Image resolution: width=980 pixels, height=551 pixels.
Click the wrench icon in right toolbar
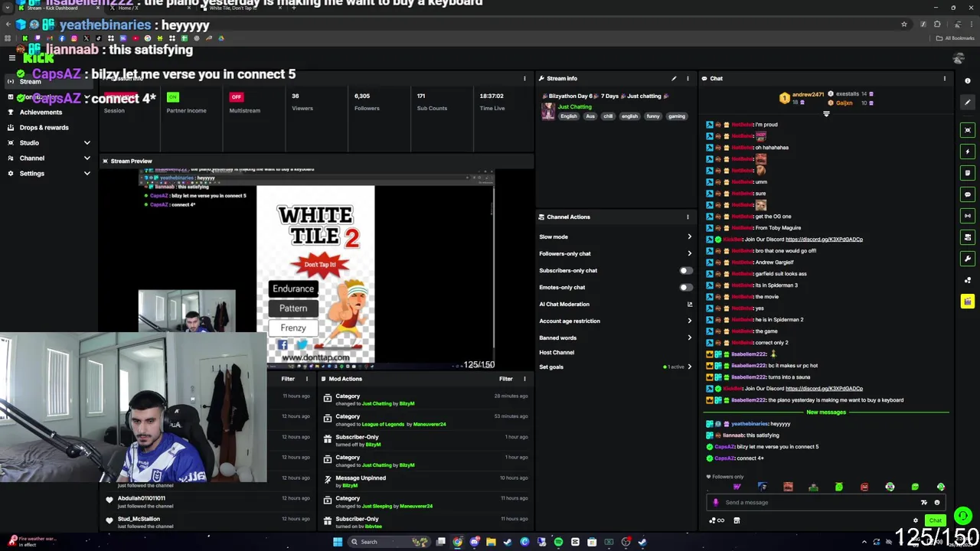click(968, 259)
